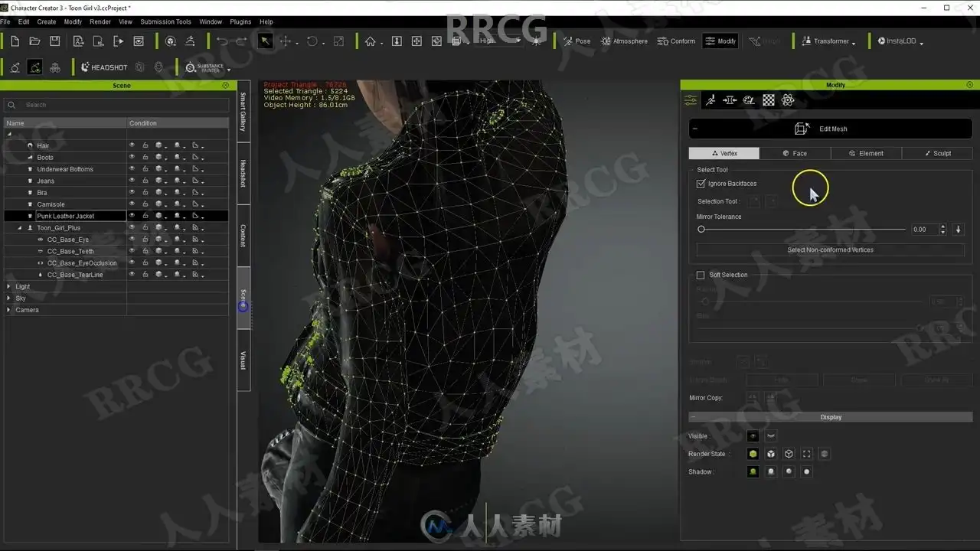Click the Headshot plugin button
Image resolution: width=980 pixels, height=551 pixels.
[x=104, y=67]
